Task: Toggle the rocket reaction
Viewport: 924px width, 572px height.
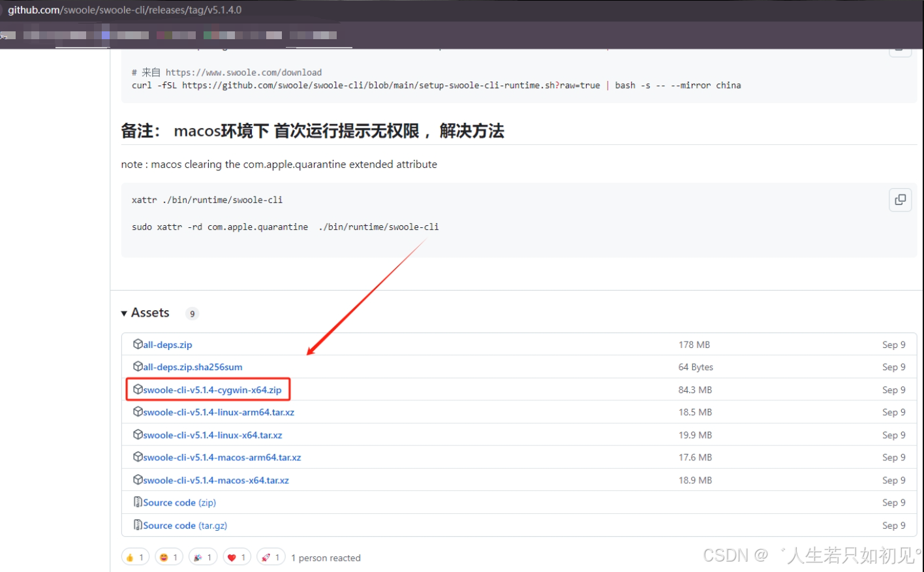Action: pos(270,556)
